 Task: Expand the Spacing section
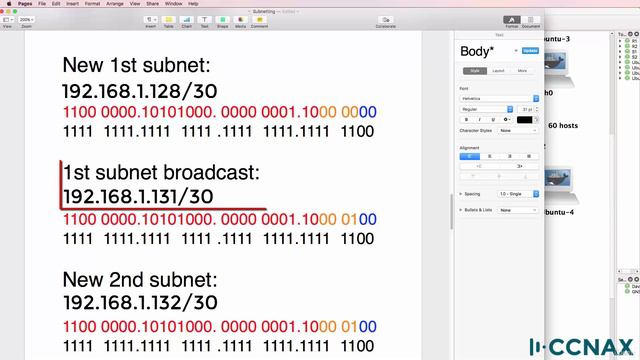tap(461, 194)
